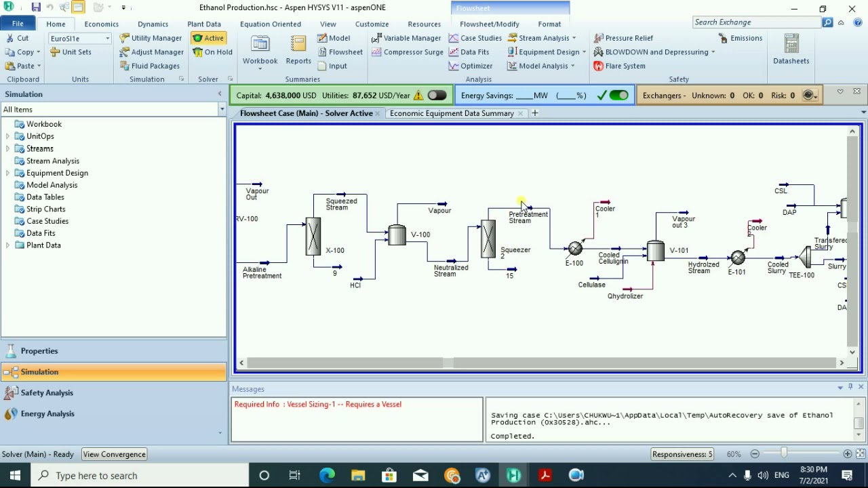Toggle the economics Capital on/off switch
Image resolution: width=868 pixels, height=488 pixels.
[x=437, y=96]
